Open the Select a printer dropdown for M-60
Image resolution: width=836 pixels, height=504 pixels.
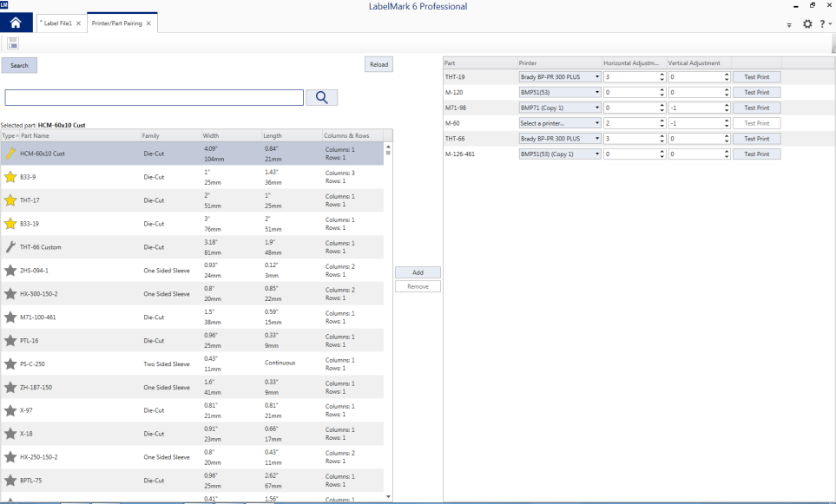point(560,123)
